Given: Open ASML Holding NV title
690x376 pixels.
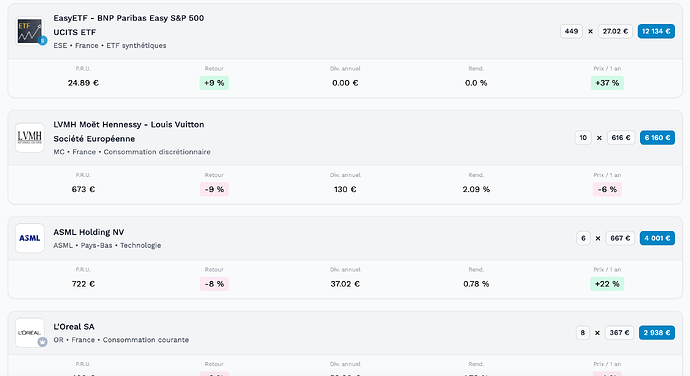Looking at the screenshot, I should [88, 232].
